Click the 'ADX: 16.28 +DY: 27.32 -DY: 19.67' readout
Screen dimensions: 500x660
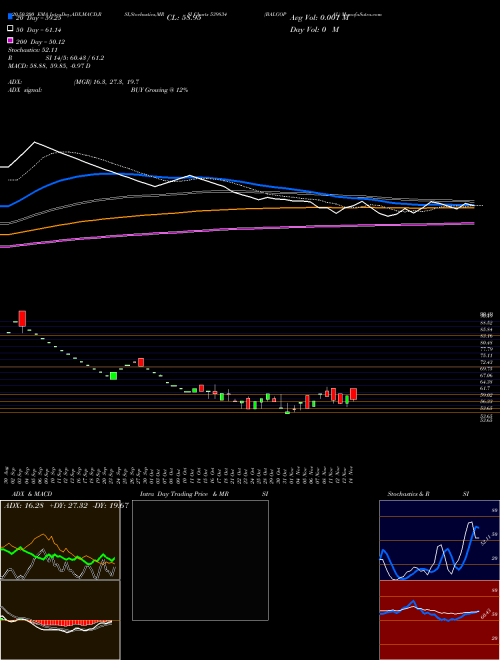pos(66,505)
